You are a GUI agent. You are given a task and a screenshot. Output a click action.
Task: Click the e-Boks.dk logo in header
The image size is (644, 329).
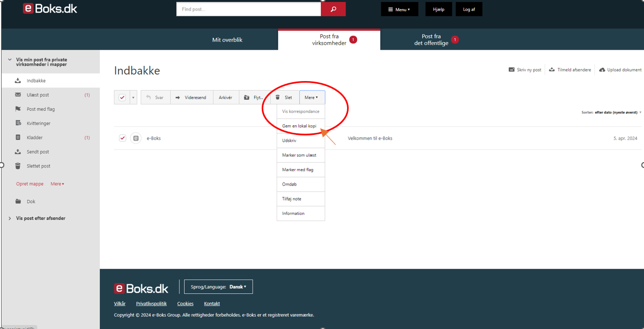[x=50, y=9]
